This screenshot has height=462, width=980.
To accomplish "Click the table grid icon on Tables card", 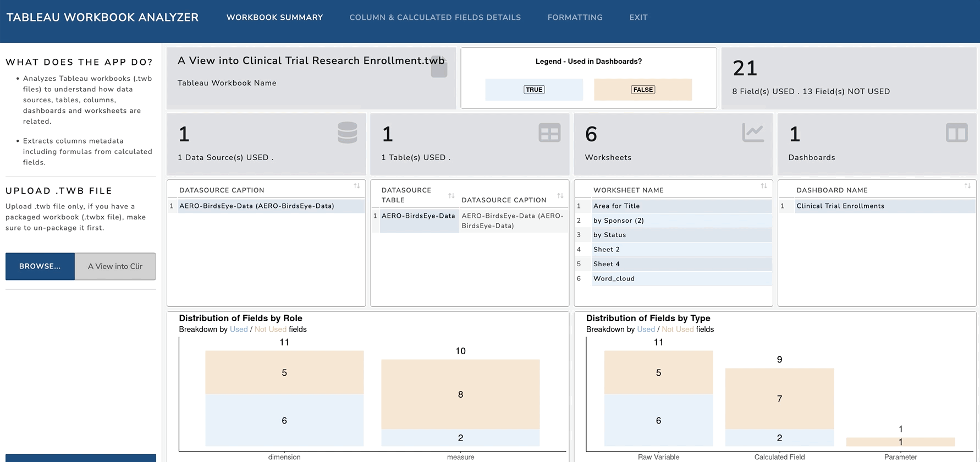I will 549,133.
